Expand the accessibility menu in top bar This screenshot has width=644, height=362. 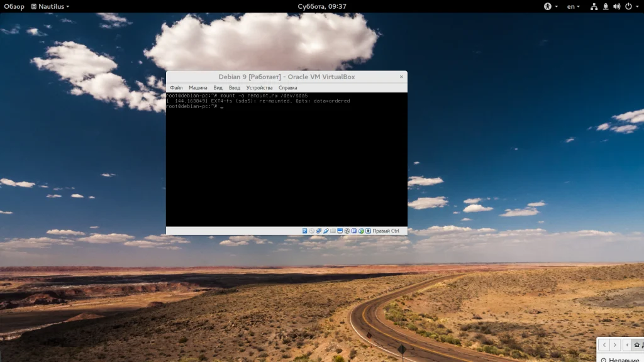click(551, 6)
